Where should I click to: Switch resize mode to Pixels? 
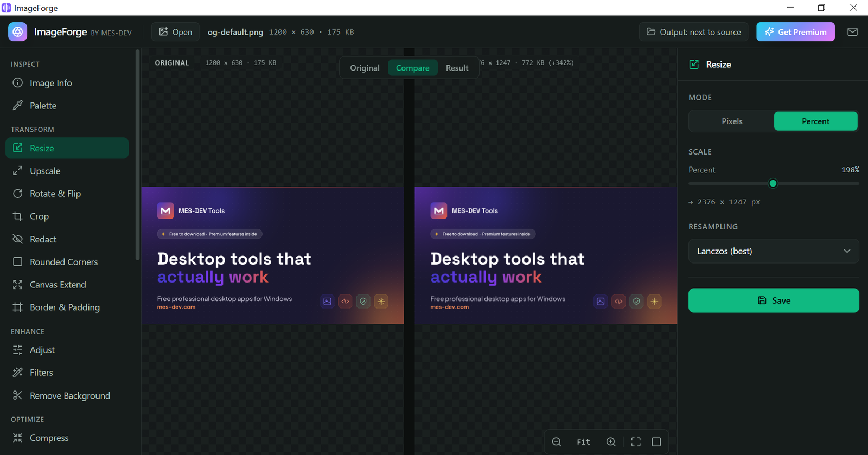point(732,121)
